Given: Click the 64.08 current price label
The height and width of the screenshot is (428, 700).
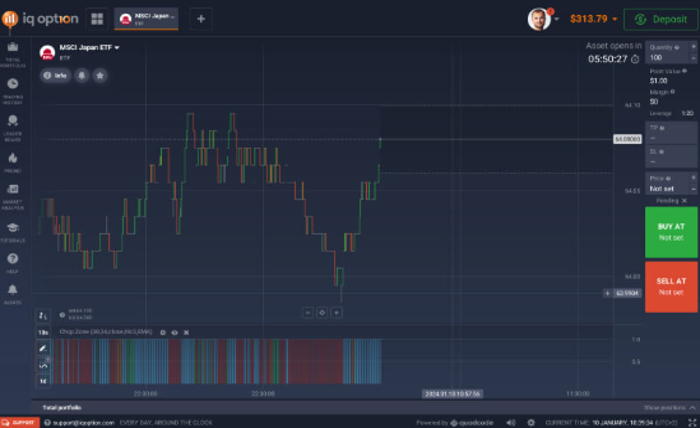Looking at the screenshot, I should tap(627, 139).
